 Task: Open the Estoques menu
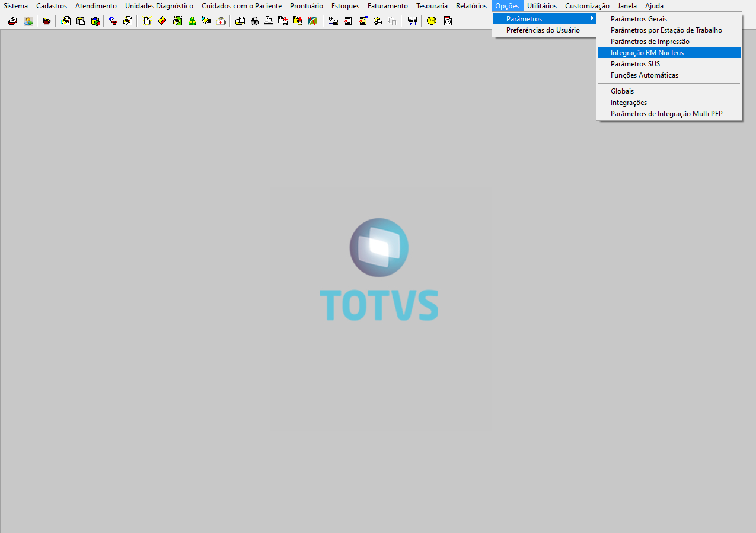click(345, 6)
